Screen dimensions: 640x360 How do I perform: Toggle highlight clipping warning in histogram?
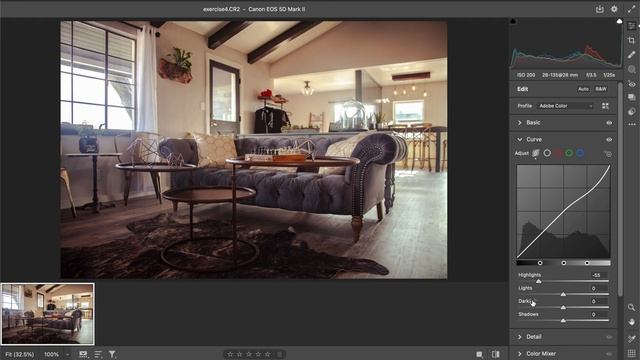[619, 21]
